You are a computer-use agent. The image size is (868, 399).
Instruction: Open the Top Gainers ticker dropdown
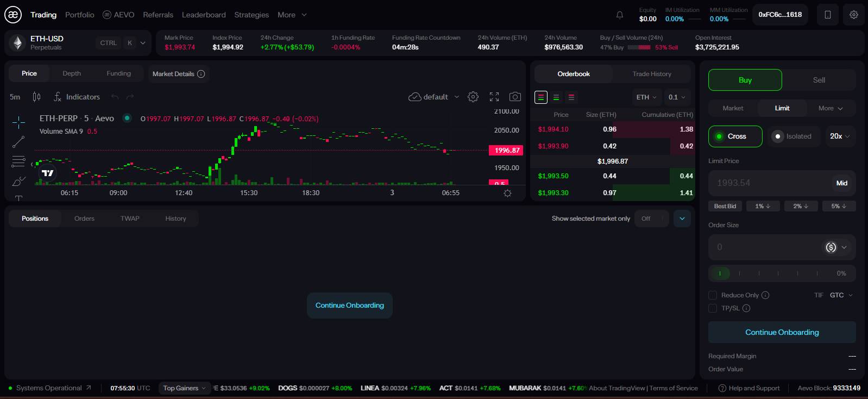[x=184, y=388]
